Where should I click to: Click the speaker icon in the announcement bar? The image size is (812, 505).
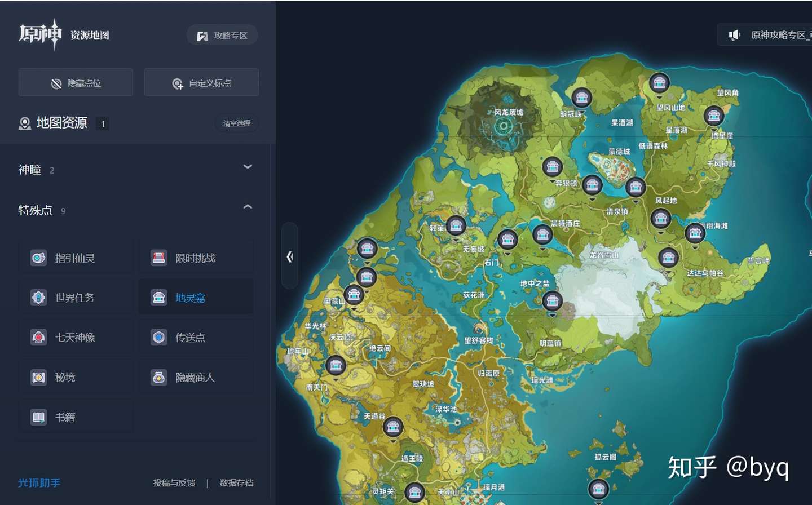(734, 35)
